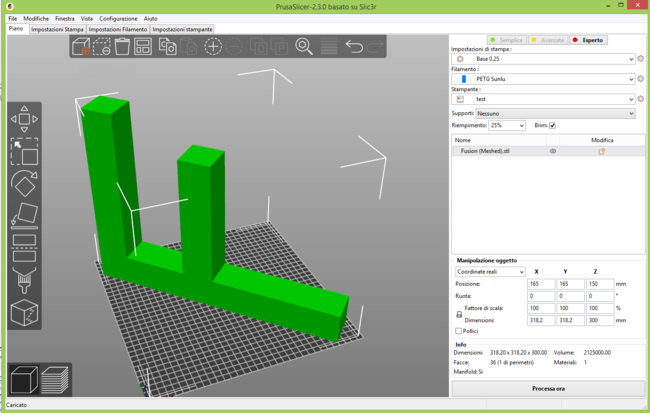
Task: Toggle visibility eye for Fusion (Meshed).stl
Action: coord(552,151)
